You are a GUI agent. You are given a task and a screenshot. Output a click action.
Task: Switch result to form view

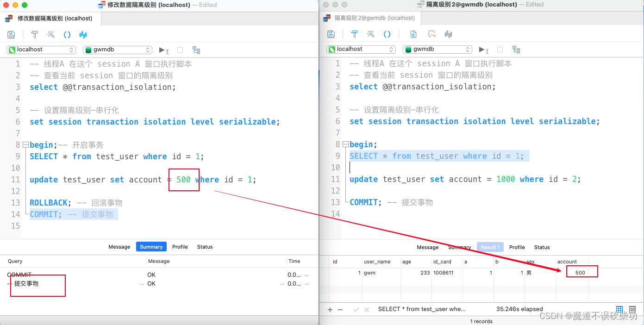[x=632, y=309]
